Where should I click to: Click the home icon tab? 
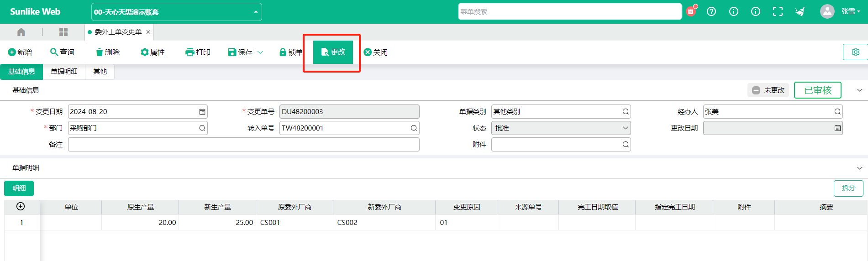pos(21,32)
